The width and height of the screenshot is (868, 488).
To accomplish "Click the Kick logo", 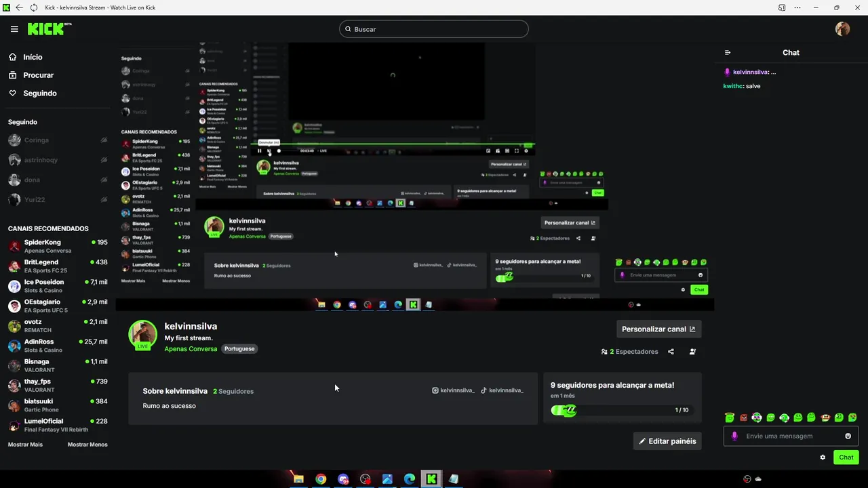I will coord(49,28).
